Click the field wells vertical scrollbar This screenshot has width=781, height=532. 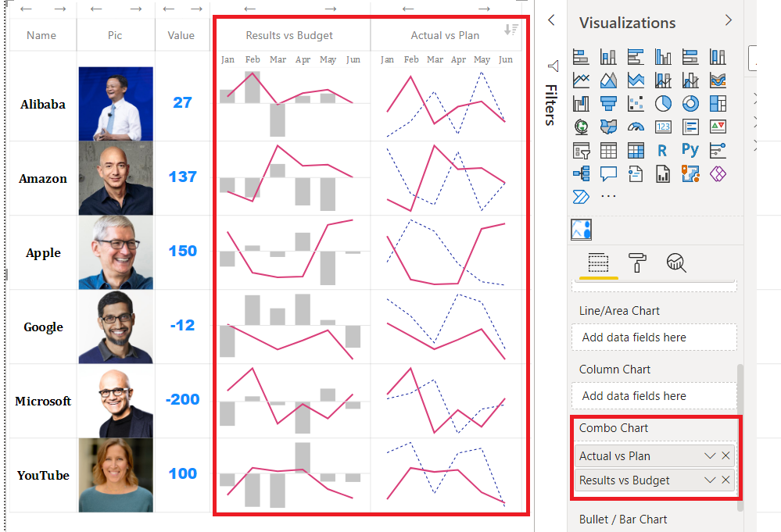coord(740,438)
